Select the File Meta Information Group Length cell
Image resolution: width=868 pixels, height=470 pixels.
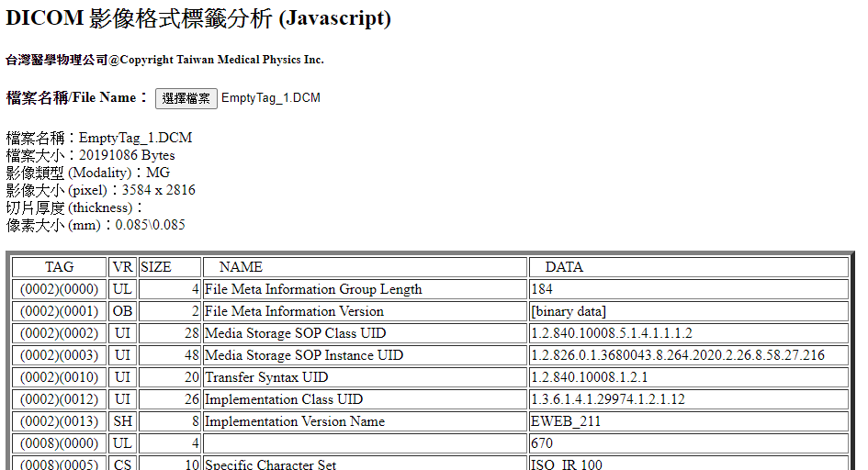[313, 289]
